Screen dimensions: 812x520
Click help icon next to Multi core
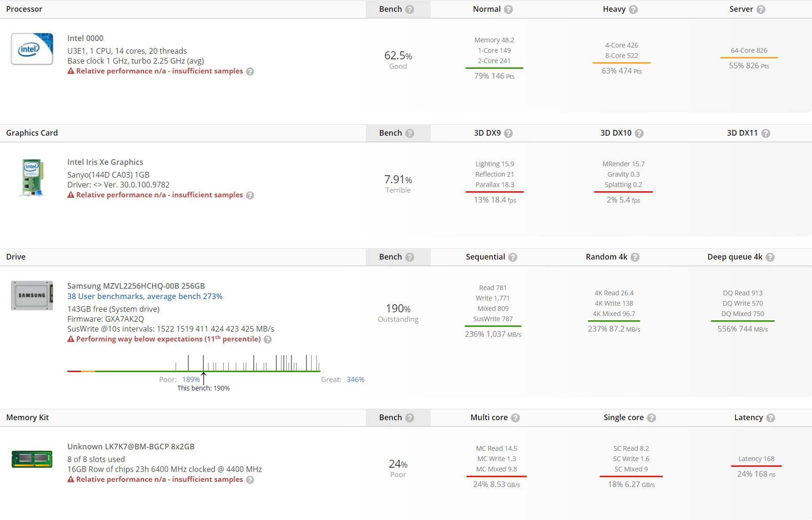pos(515,418)
